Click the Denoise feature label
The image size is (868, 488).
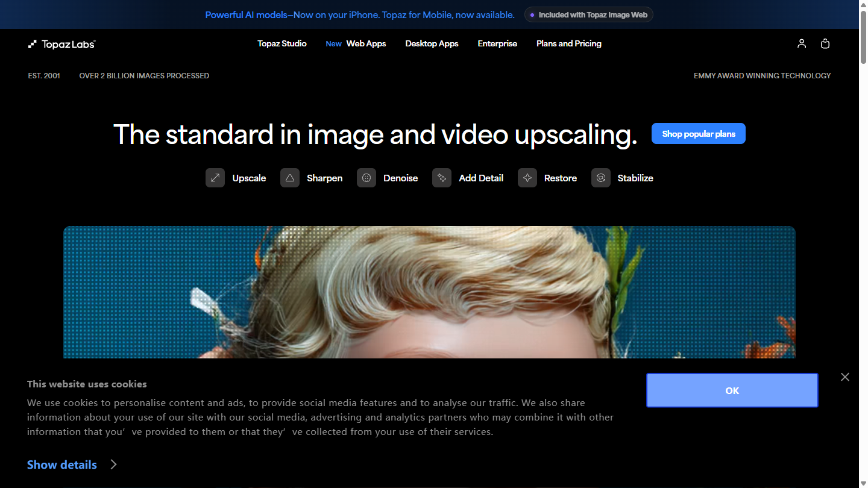click(x=401, y=178)
